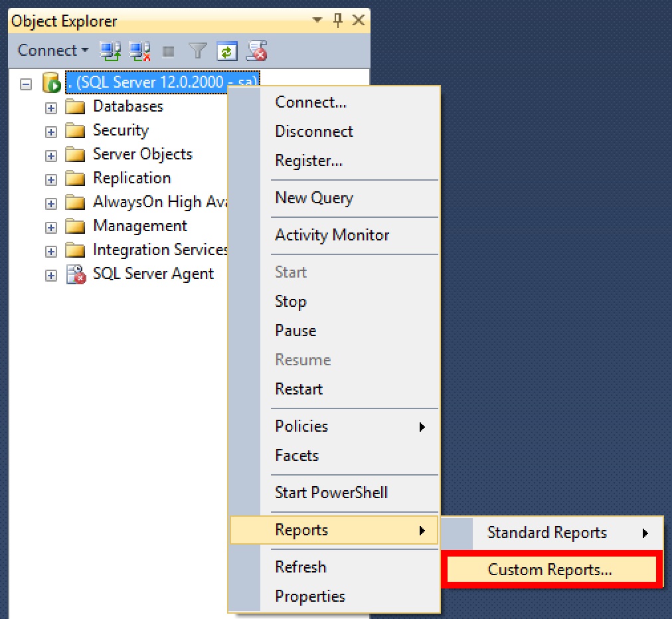The height and width of the screenshot is (619, 672).
Task: Expand the Server Objects node
Action: pos(51,156)
